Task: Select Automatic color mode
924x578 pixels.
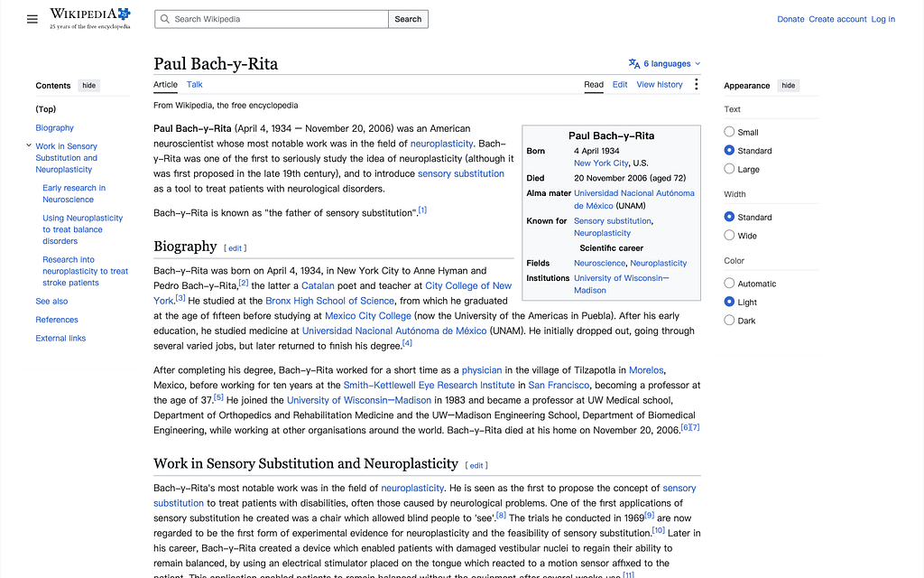Action: click(729, 283)
